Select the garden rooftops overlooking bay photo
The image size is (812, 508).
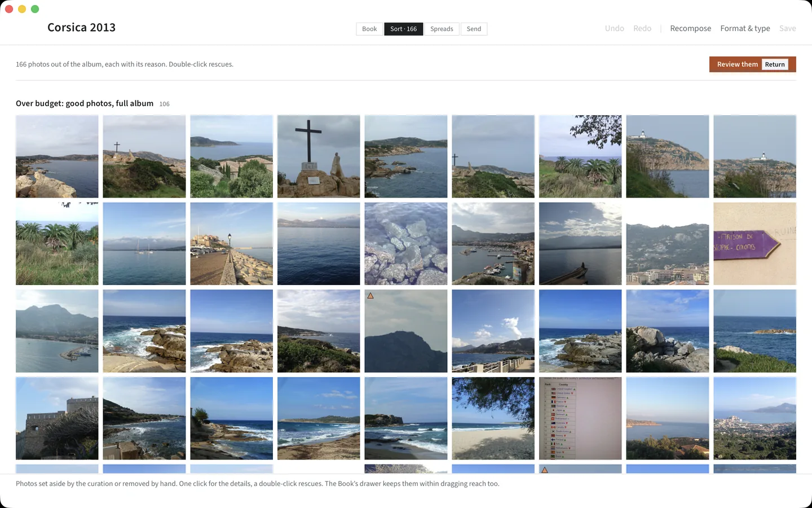[x=231, y=156]
